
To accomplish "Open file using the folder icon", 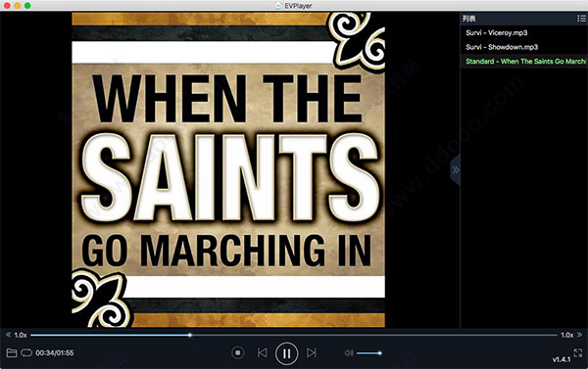I will pyautogui.click(x=12, y=353).
